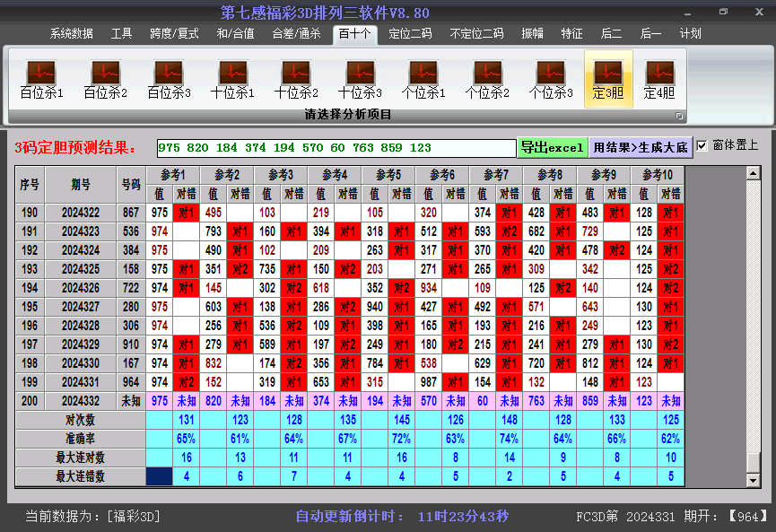Click the 准确率 row label
Viewport: 776px width, 532px height.
pyautogui.click(x=80, y=439)
